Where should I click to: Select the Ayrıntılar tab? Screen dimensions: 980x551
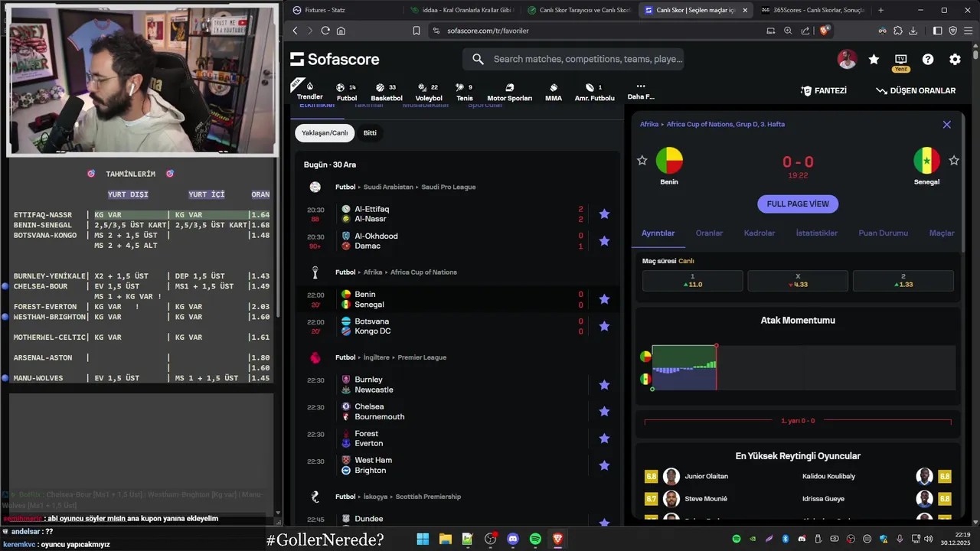click(x=658, y=233)
